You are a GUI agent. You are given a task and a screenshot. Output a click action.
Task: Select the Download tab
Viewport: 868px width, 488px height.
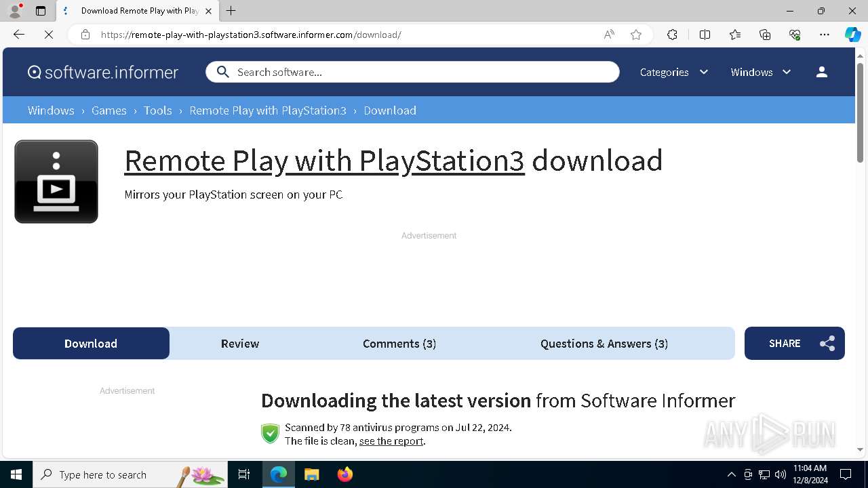91,344
